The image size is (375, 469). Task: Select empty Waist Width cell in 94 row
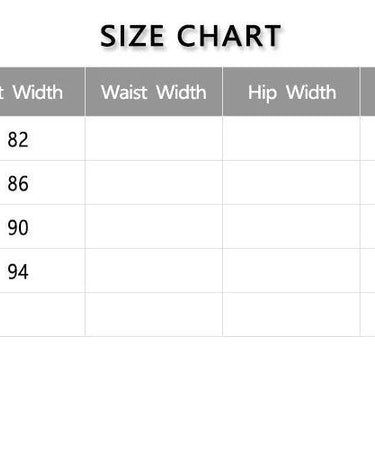[x=154, y=271]
